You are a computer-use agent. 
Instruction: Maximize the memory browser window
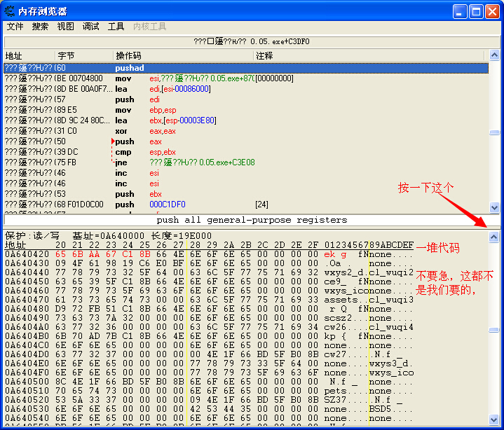tap(477, 12)
